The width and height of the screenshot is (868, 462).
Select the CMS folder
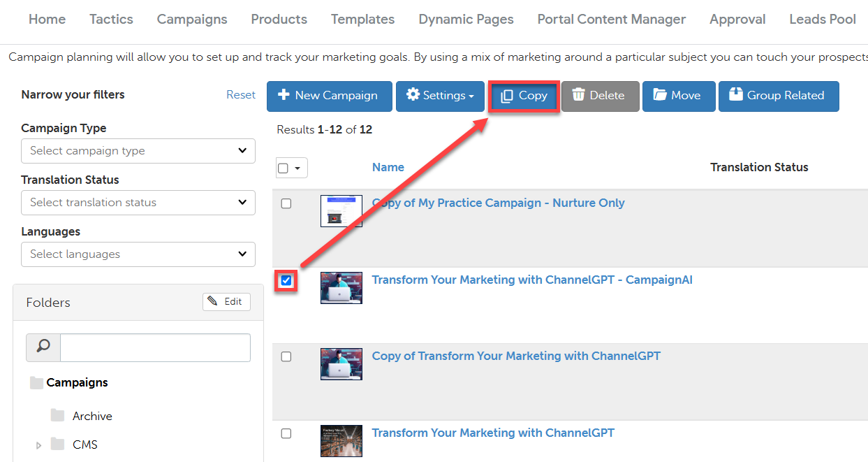point(85,445)
